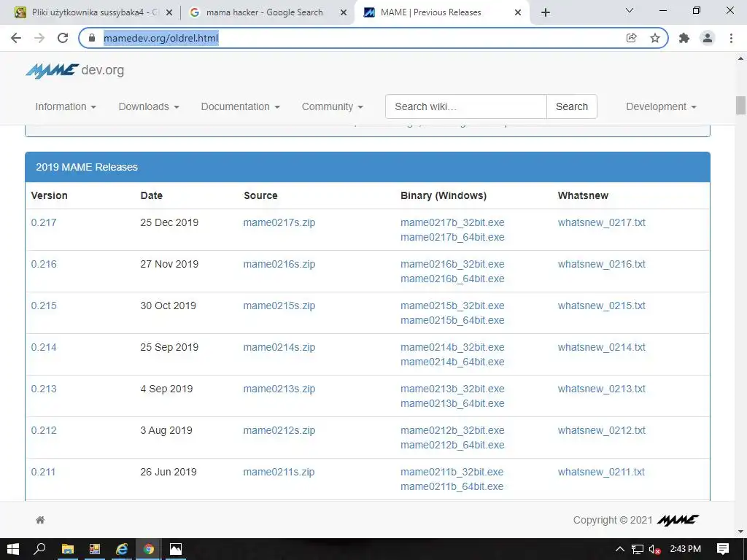This screenshot has width=747, height=560.
Task: Download mame0214b_64bit.exe
Action: click(x=452, y=362)
